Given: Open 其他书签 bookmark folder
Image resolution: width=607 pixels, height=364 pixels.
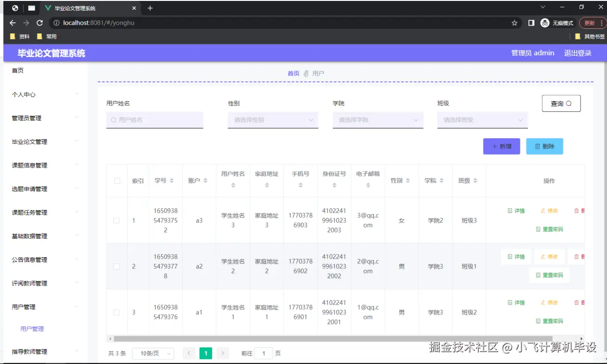Looking at the screenshot, I should [590, 36].
